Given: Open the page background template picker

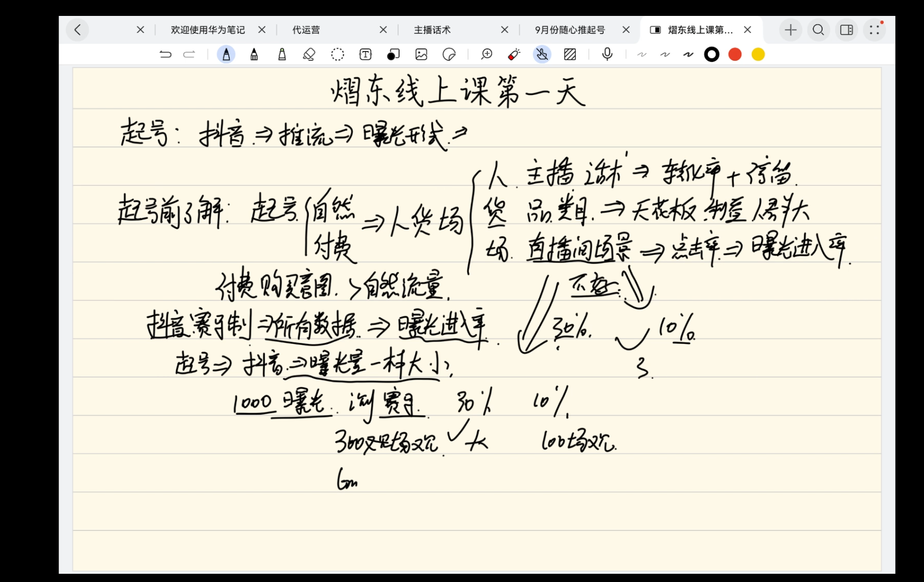Looking at the screenshot, I should 570,54.
